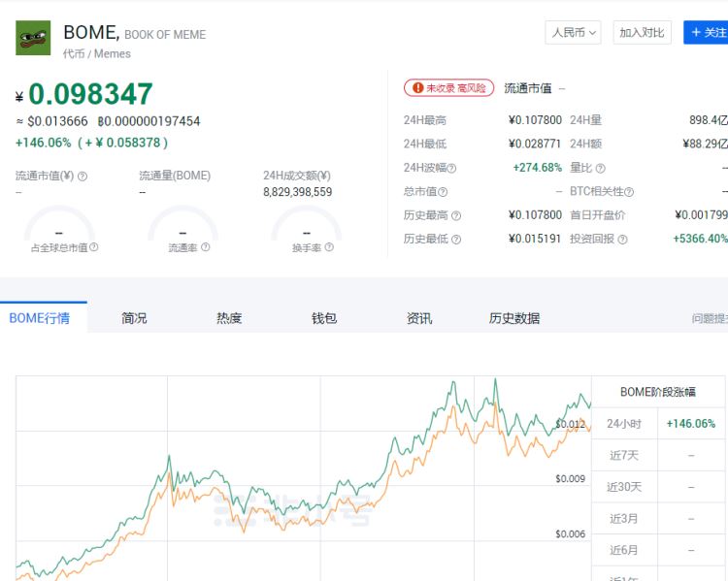Click help icon beside 流通率
Image resolution: width=728 pixels, height=581 pixels.
pyautogui.click(x=205, y=248)
